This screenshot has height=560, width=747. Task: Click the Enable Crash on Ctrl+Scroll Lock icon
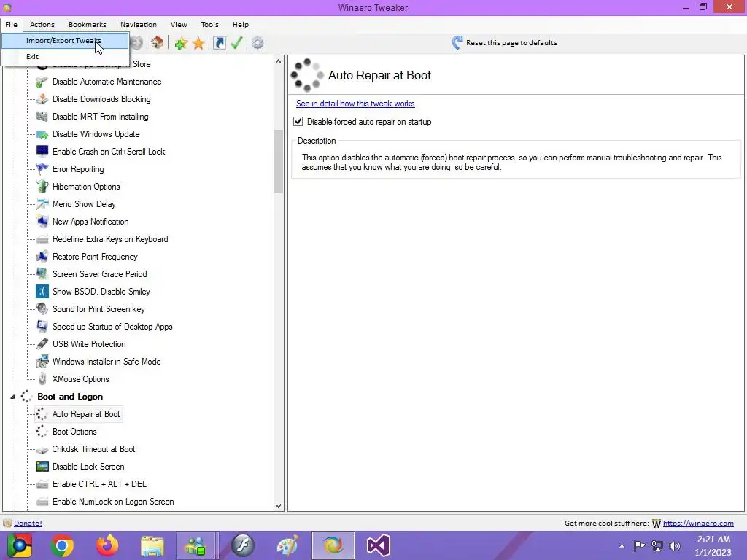click(x=42, y=152)
